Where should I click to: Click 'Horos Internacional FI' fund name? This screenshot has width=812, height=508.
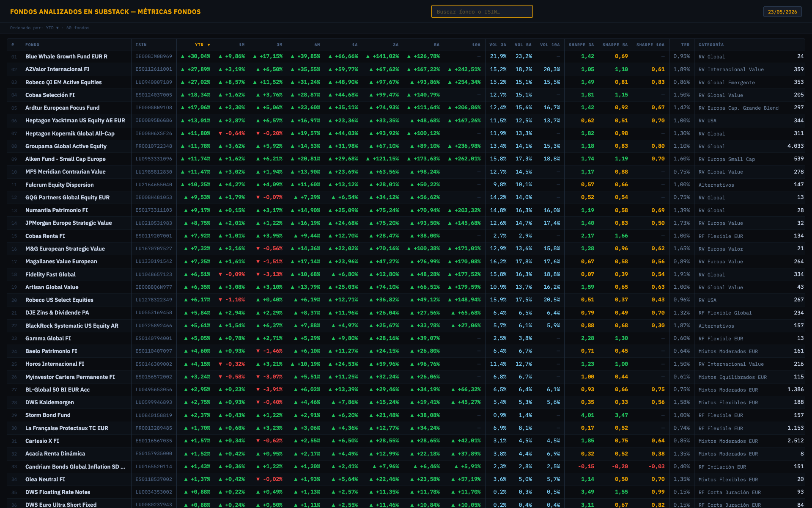[x=55, y=364]
